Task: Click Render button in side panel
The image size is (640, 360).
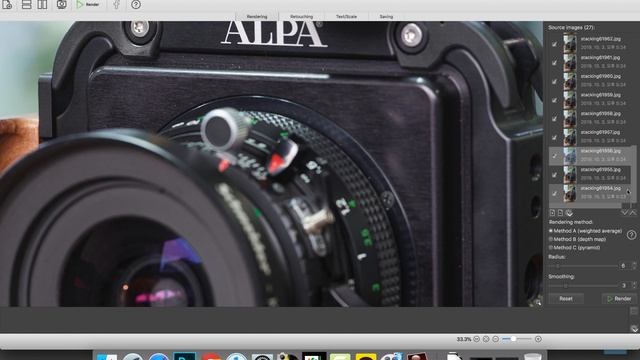Action: 619,299
